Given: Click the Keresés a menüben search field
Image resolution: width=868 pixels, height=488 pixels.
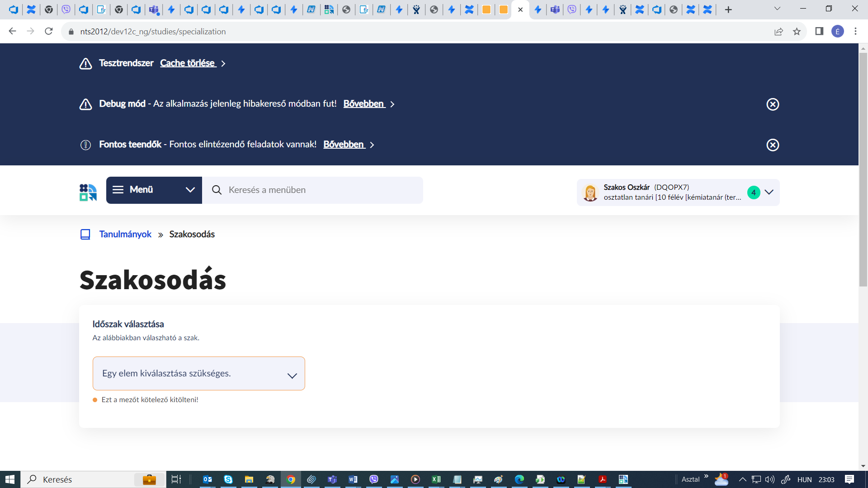Looking at the screenshot, I should point(316,190).
